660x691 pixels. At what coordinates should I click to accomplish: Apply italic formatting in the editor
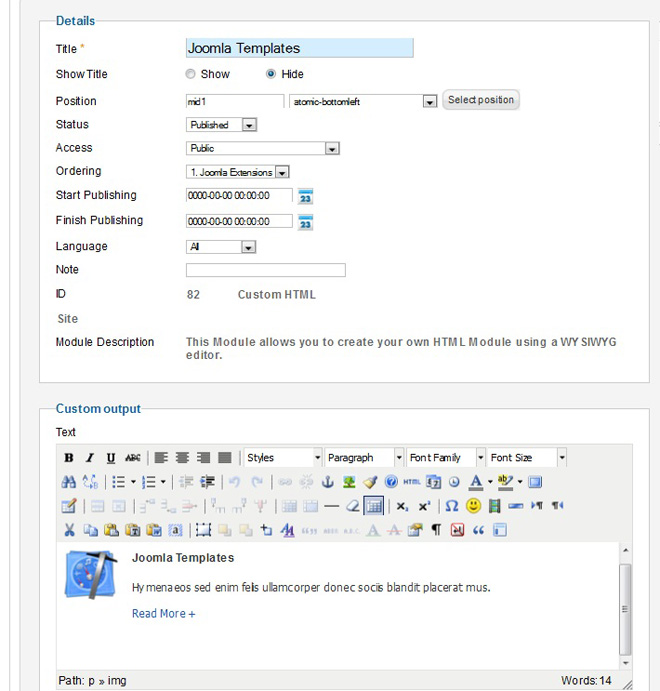90,458
